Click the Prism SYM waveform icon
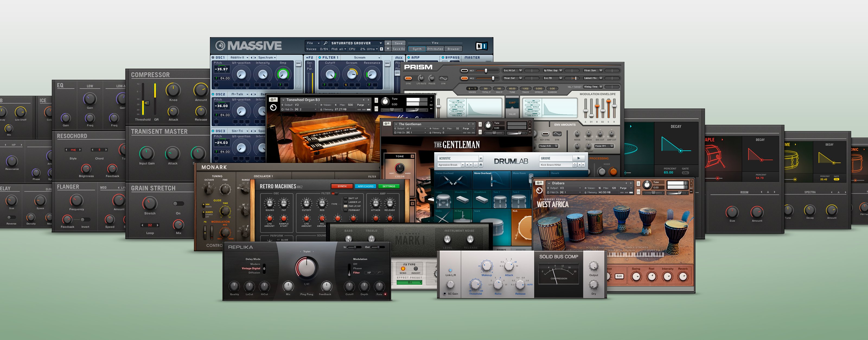 (x=443, y=78)
